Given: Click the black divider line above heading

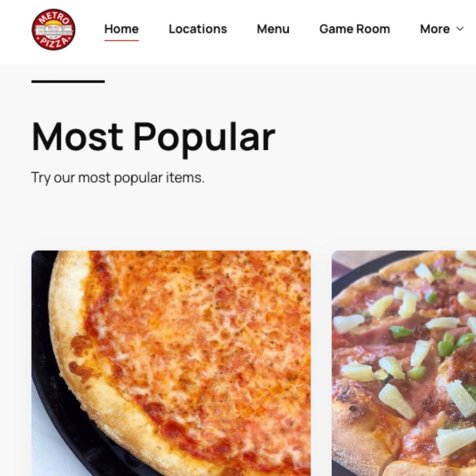Looking at the screenshot, I should [x=68, y=82].
